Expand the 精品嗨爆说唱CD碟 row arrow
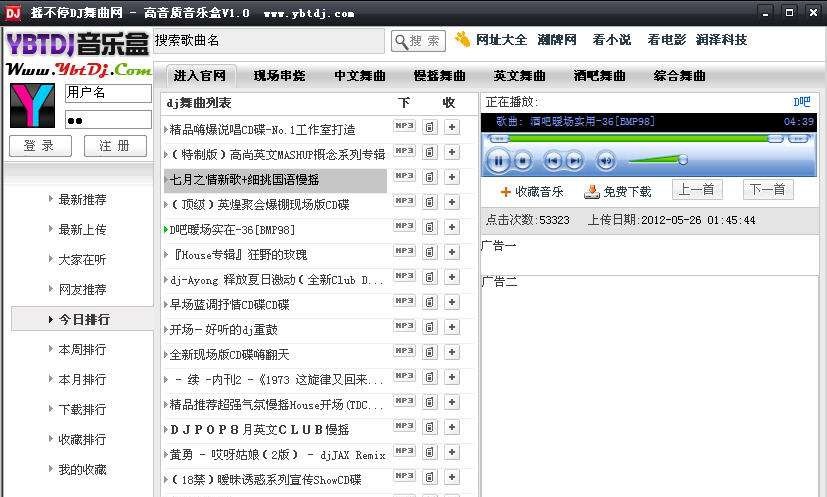 pos(166,129)
